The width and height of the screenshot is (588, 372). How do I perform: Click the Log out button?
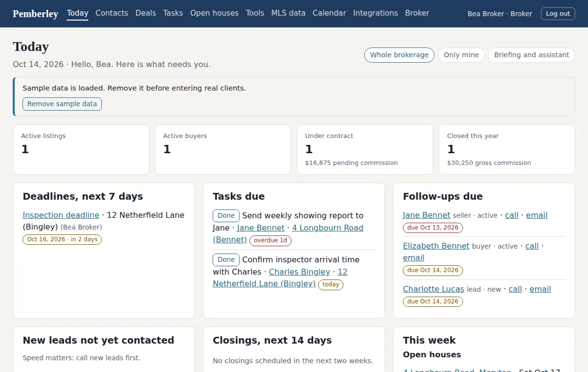click(558, 14)
